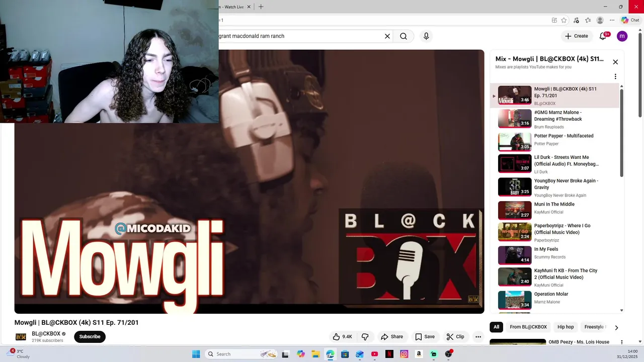Dislike the video with thumbs down
This screenshot has width=644, height=362.
point(365,337)
